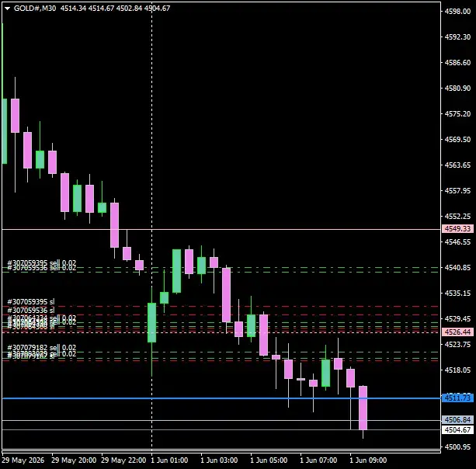Select the pink 4526.44 price label
476x469 pixels.
457,332
